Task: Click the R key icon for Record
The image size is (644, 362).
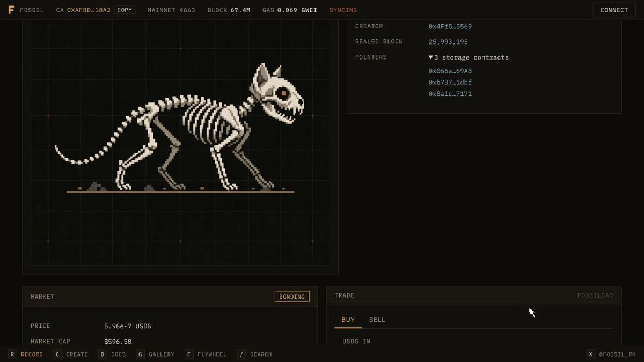Action: (x=12, y=354)
